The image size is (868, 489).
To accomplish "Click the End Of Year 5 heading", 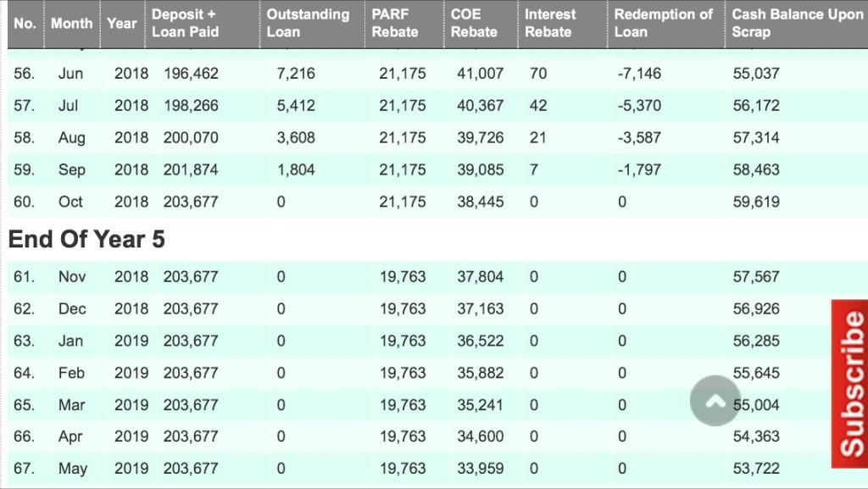I will (x=86, y=239).
